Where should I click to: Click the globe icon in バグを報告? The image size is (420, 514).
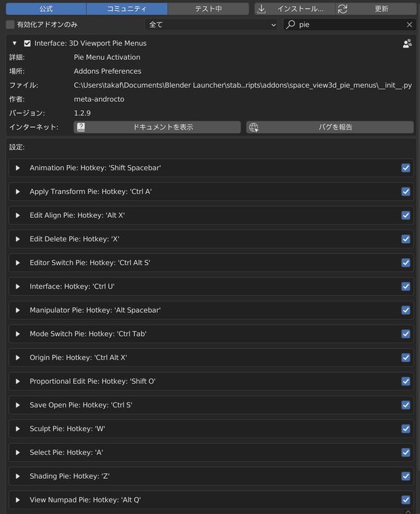click(x=254, y=127)
